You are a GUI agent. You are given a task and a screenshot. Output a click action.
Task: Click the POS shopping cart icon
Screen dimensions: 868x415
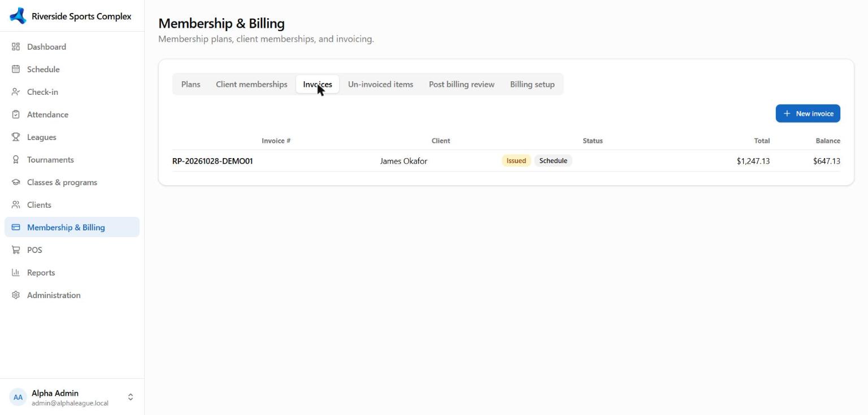[16, 250]
